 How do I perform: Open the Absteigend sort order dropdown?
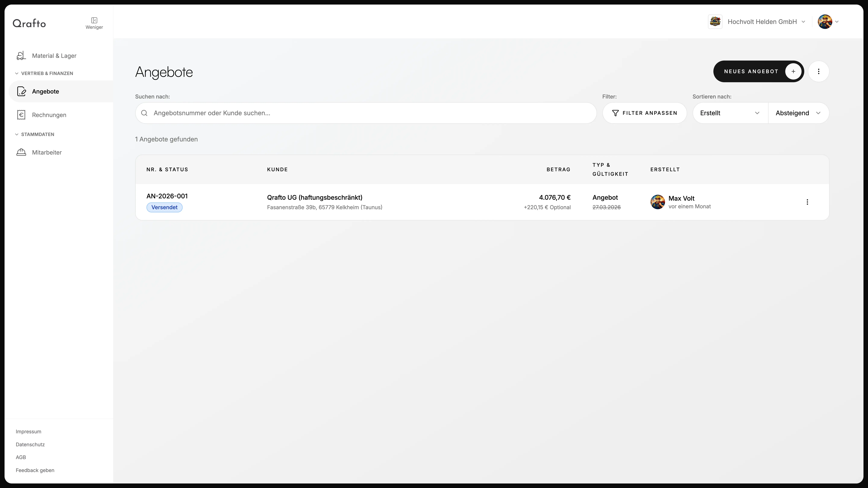798,113
